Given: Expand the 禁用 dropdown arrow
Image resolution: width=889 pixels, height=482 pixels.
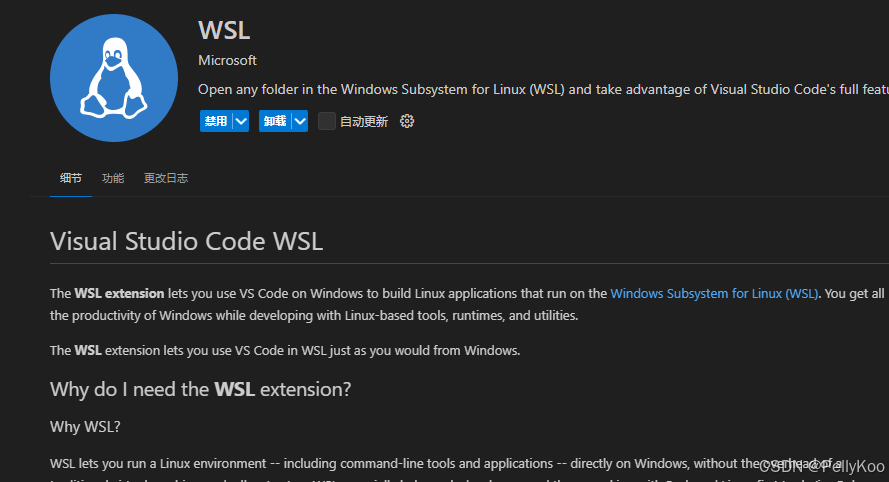Looking at the screenshot, I should tap(241, 121).
